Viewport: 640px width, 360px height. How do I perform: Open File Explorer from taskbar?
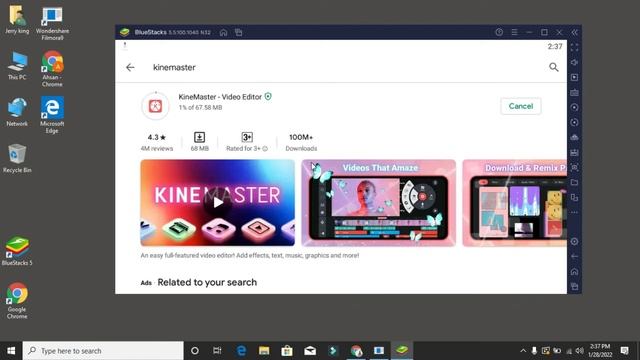(264, 351)
